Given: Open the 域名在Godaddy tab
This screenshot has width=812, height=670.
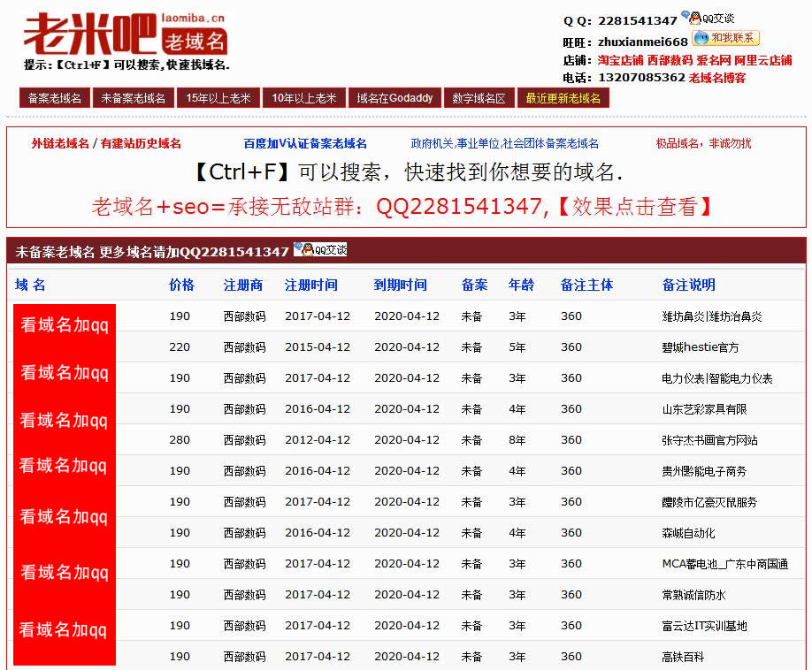Looking at the screenshot, I should pyautogui.click(x=395, y=98).
